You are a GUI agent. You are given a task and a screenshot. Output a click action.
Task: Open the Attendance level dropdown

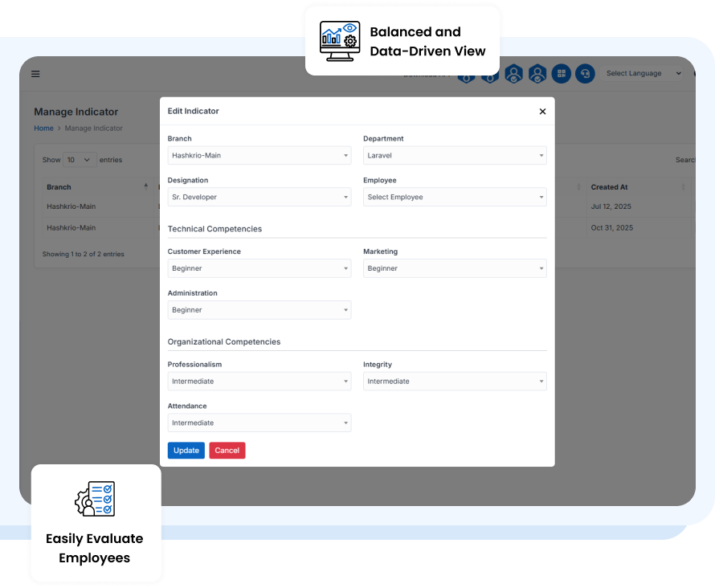point(259,423)
